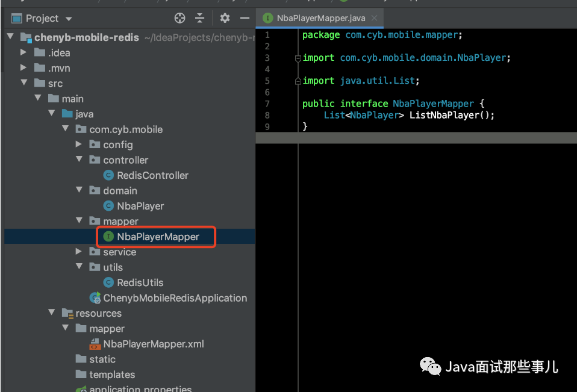
Task: Click the .mvn folder icon
Action: point(40,67)
